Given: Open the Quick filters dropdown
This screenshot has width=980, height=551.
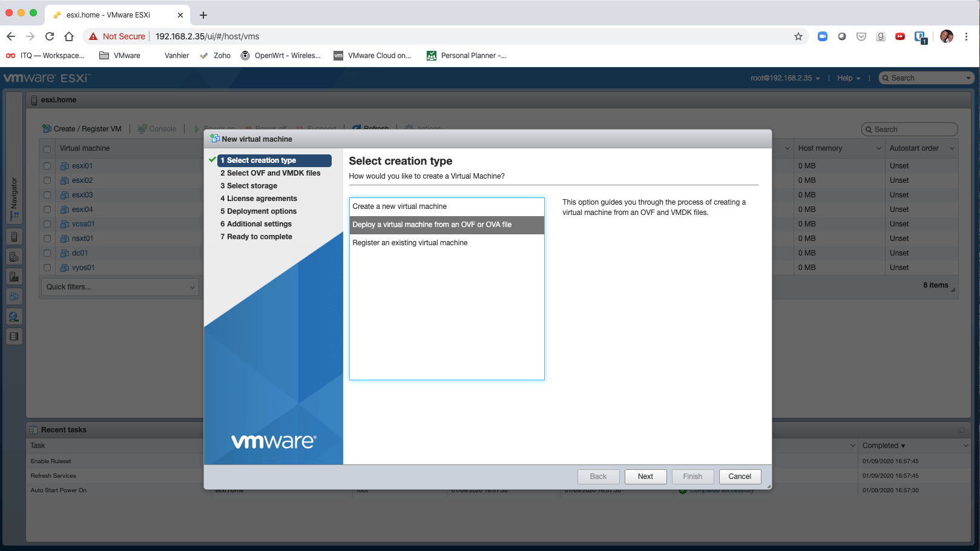Looking at the screenshot, I should 120,287.
